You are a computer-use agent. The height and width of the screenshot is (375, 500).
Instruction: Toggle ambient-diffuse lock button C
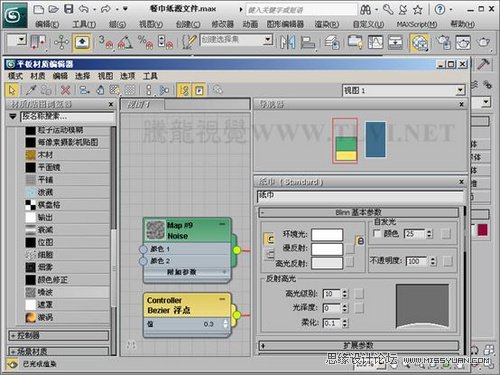point(269,239)
